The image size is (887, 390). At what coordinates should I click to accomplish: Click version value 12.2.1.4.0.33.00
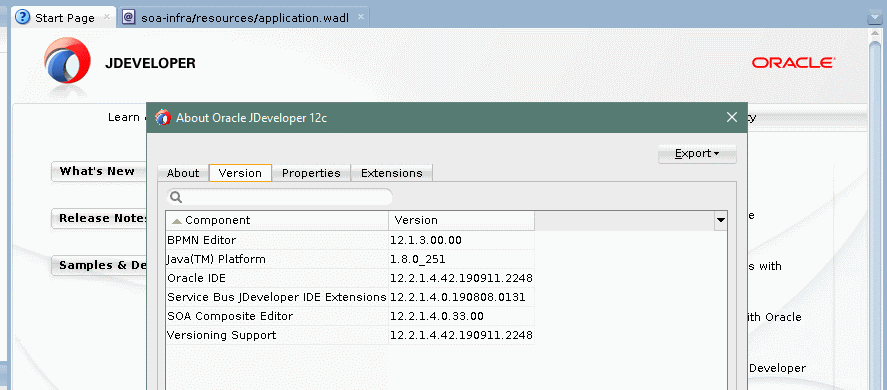(x=437, y=316)
